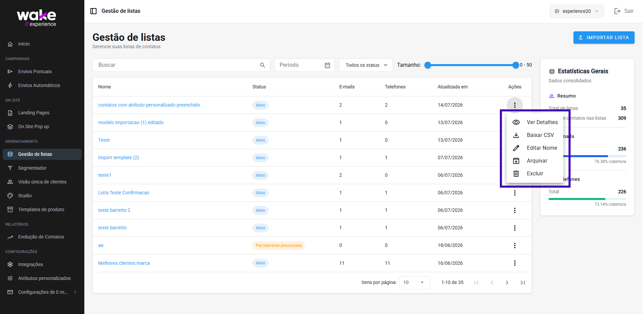
Task: Click the Período date field
Action: (304, 65)
